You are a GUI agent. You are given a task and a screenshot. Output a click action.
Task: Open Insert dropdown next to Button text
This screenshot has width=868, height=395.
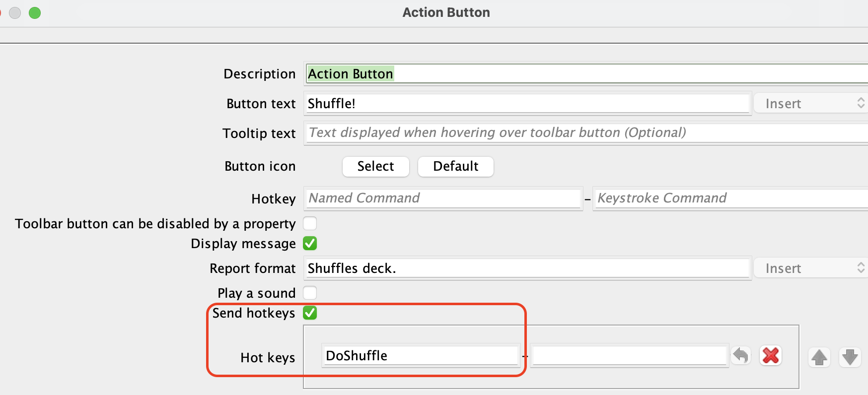810,103
